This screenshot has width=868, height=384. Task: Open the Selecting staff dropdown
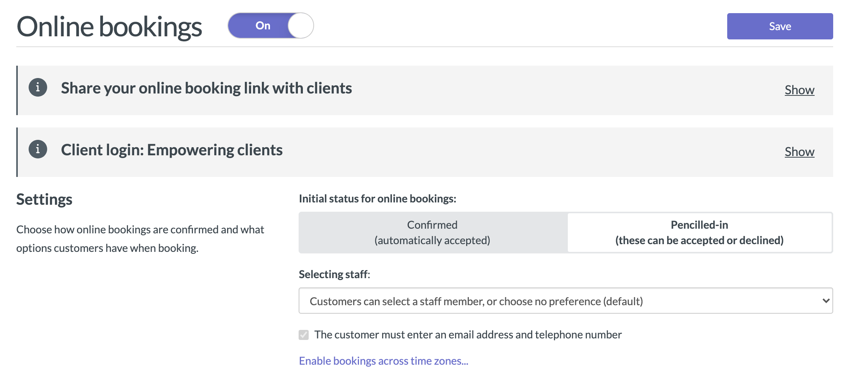pos(566,301)
